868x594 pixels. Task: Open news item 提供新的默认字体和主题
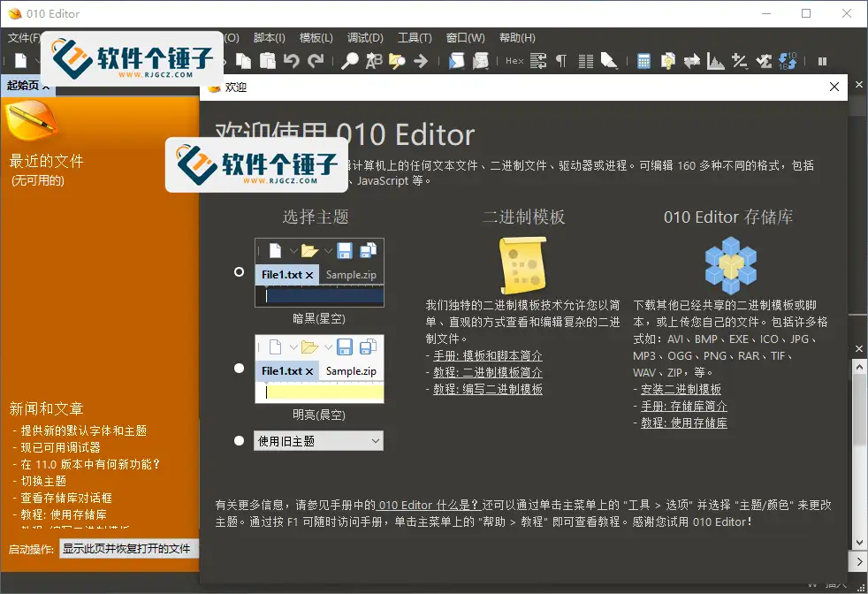coord(84,430)
